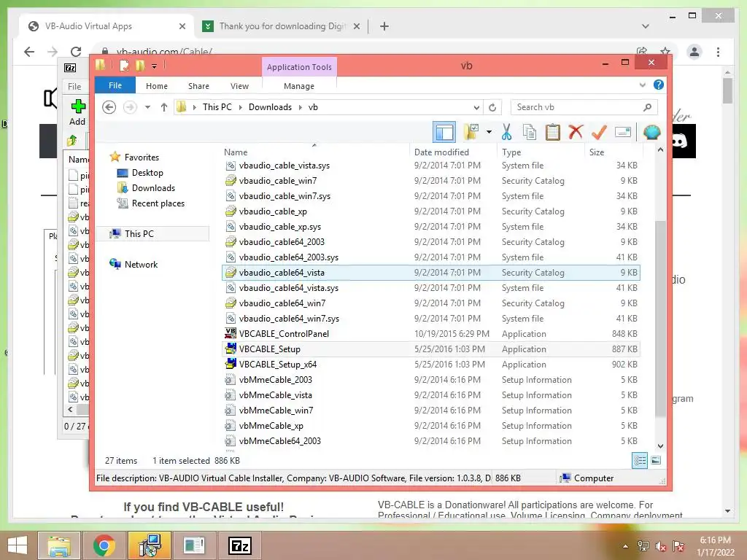Open the Share ribbon tab
The image size is (747, 560).
[198, 86]
